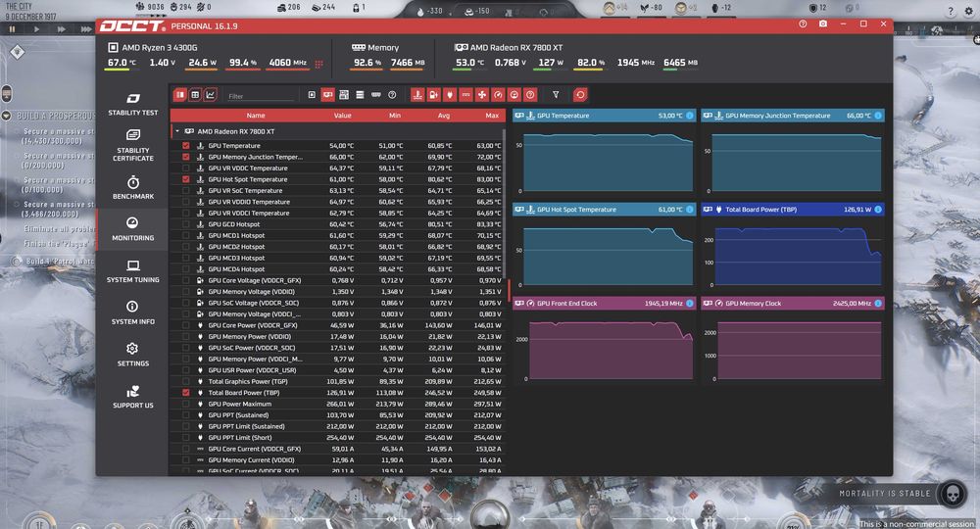Image resolution: width=980 pixels, height=529 pixels.
Task: Switch to graph-only view layout
Action: [211, 95]
